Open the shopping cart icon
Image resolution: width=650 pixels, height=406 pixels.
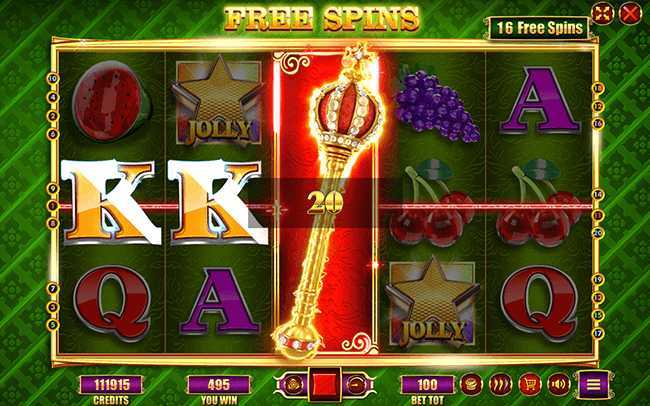point(529,384)
